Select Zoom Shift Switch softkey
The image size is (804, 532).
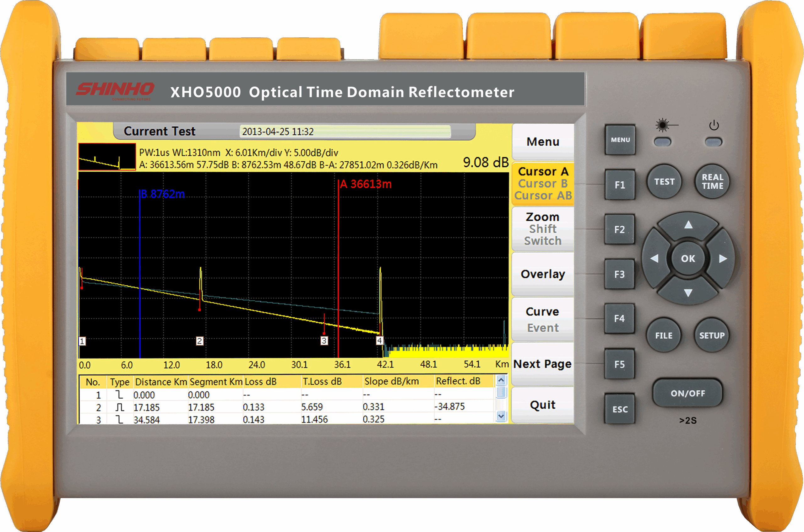[x=543, y=229]
